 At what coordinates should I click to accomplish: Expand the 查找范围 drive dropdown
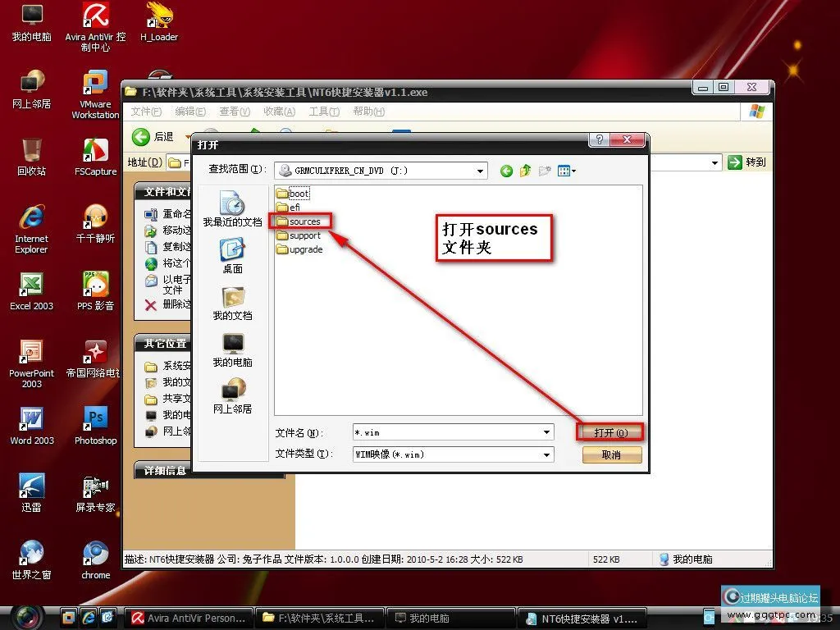481,171
